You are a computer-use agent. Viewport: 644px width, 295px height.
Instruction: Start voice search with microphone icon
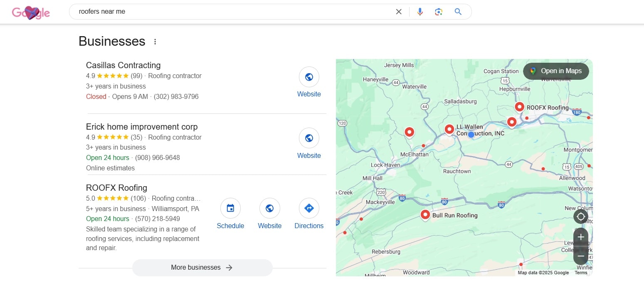click(420, 12)
